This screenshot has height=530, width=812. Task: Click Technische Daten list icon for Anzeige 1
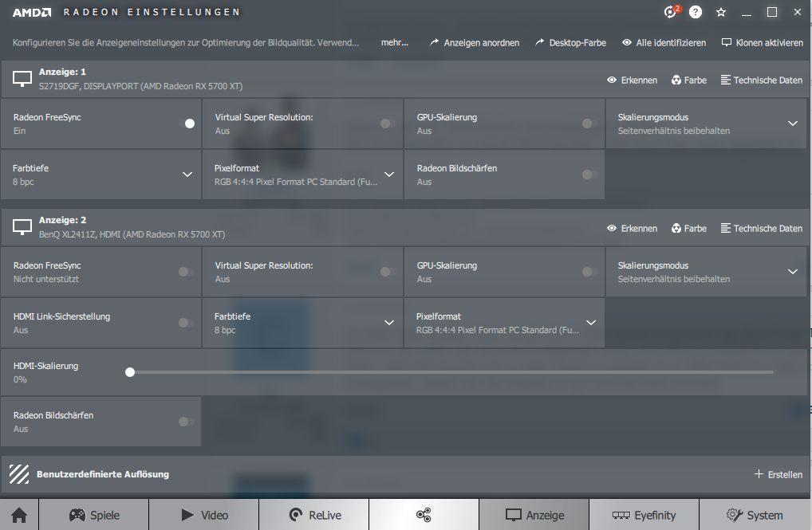[726, 80]
